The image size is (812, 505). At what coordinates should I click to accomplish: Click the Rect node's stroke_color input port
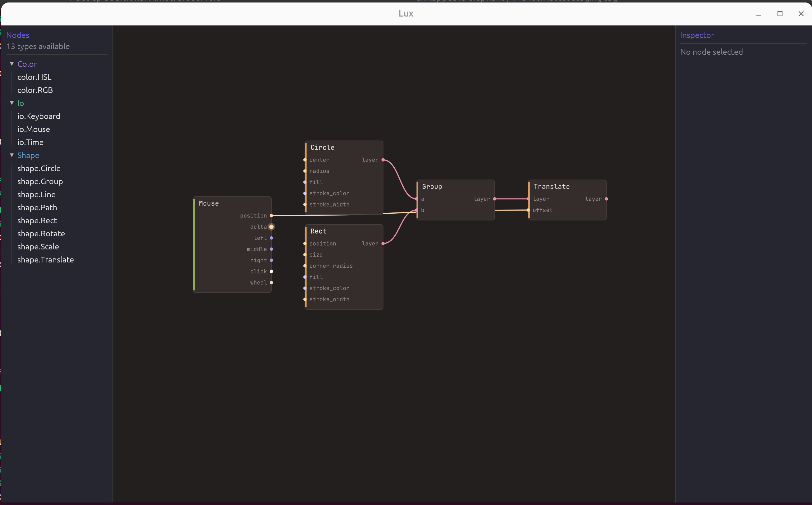305,288
